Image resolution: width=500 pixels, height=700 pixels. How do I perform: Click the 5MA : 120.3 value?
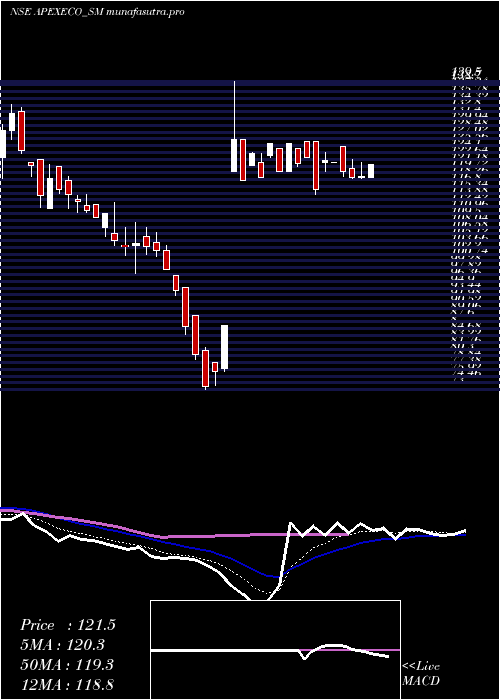tap(65, 645)
